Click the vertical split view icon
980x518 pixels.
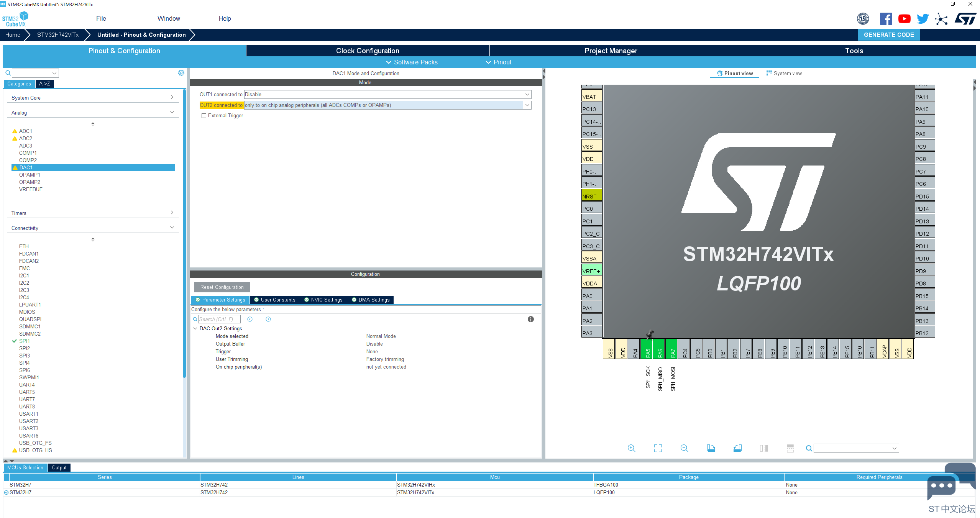pyautogui.click(x=764, y=448)
